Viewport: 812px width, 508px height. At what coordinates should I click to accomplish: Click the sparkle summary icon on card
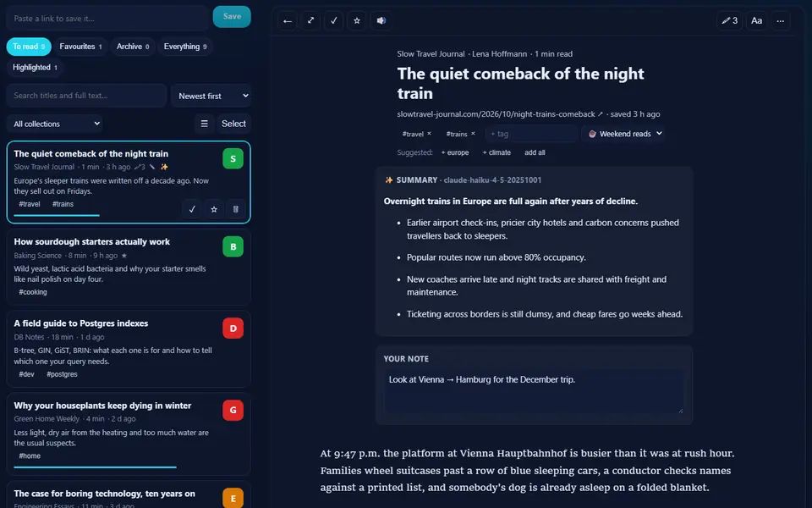pyautogui.click(x=164, y=167)
